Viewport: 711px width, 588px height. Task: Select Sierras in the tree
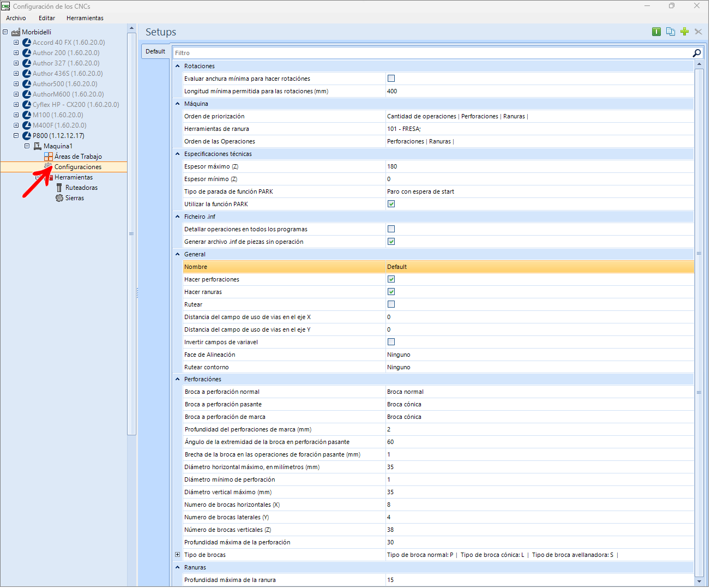tap(75, 198)
